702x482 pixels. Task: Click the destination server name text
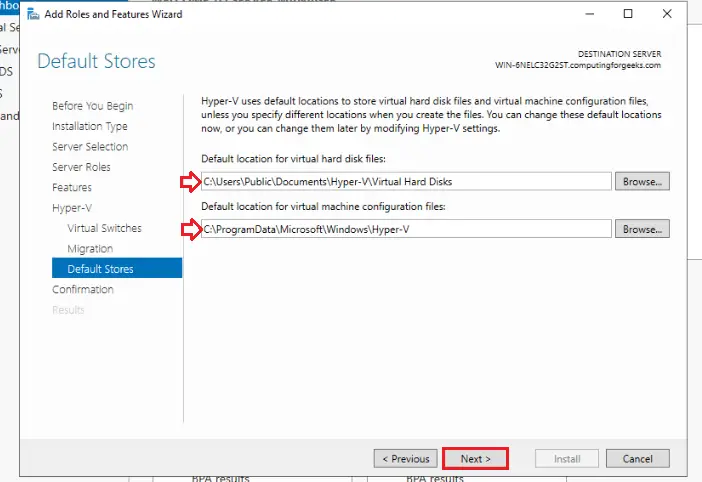578,65
